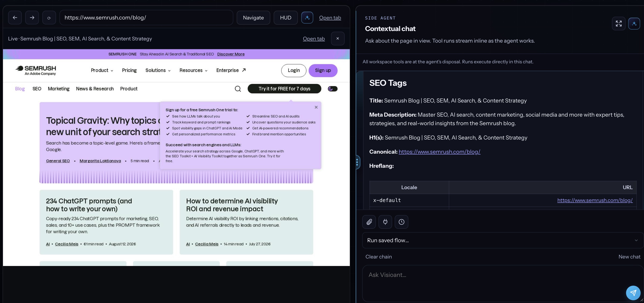Click the Discover More banner link
Screen dimensions: 644x303
click(x=231, y=54)
